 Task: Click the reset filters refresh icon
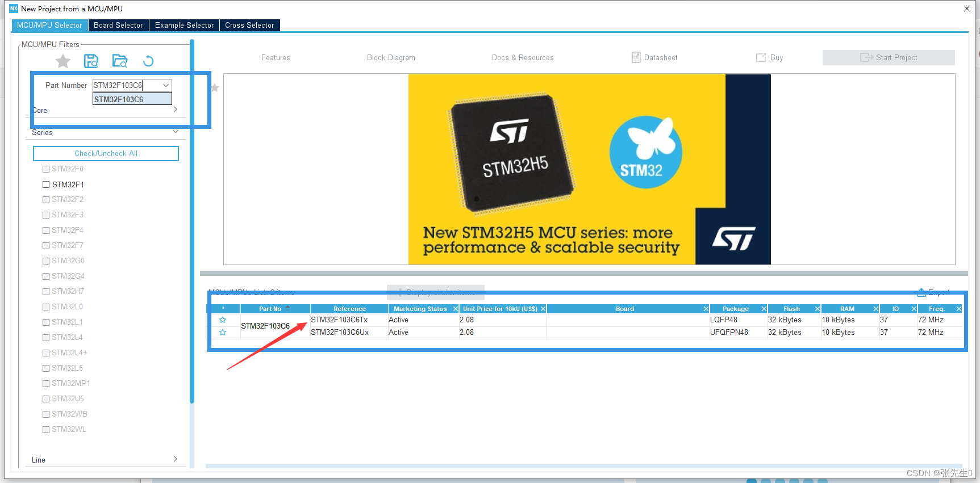(148, 61)
